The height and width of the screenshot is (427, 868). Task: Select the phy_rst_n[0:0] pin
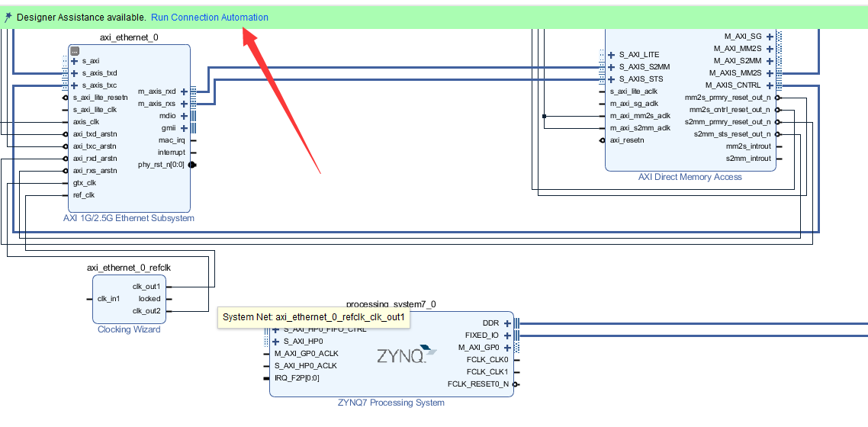click(161, 164)
